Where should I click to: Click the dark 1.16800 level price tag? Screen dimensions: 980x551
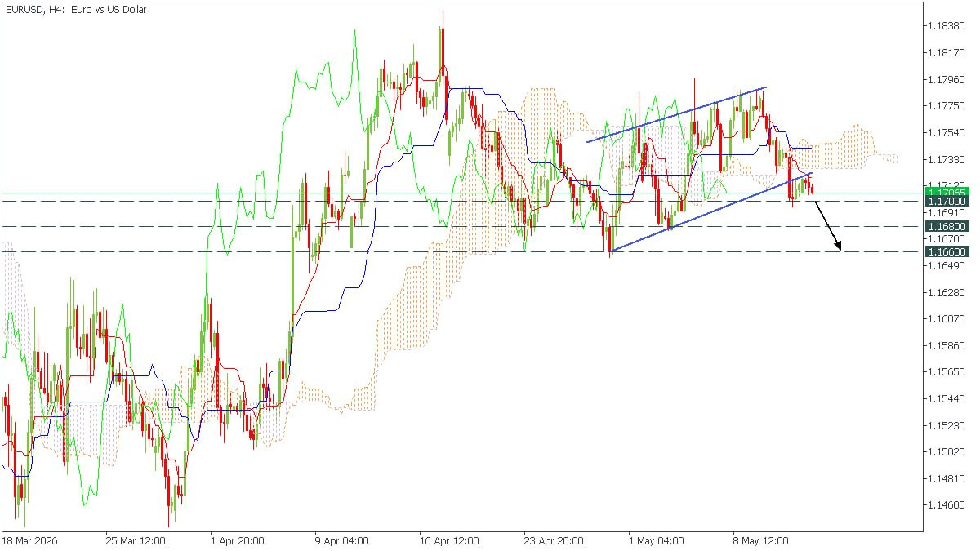pos(947,226)
